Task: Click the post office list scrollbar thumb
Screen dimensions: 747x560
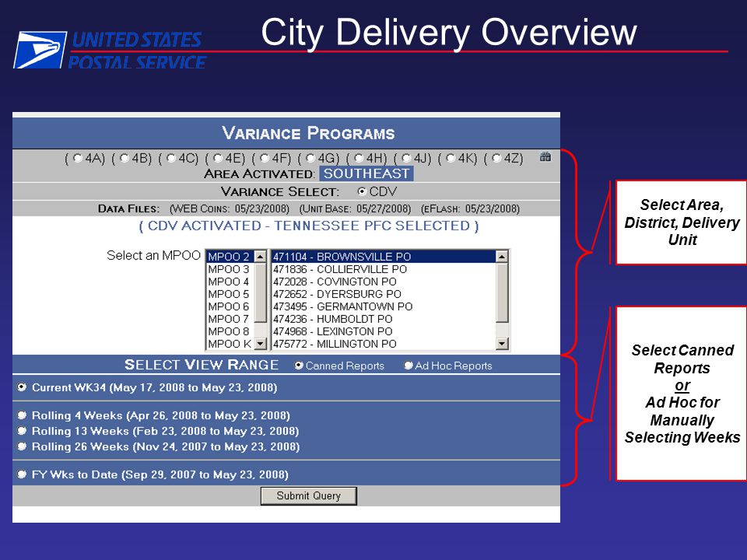Action: (x=502, y=292)
